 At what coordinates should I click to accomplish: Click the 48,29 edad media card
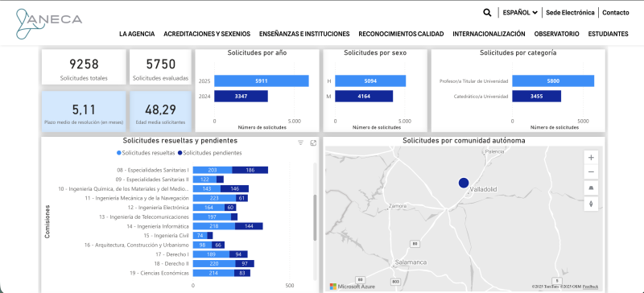[x=160, y=111]
